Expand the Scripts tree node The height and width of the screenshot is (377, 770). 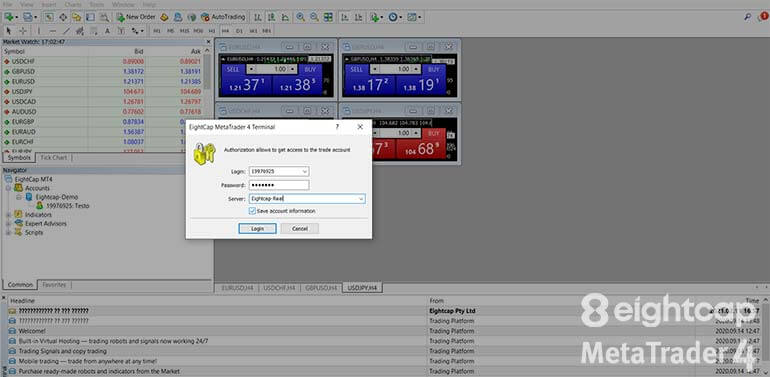click(x=8, y=232)
